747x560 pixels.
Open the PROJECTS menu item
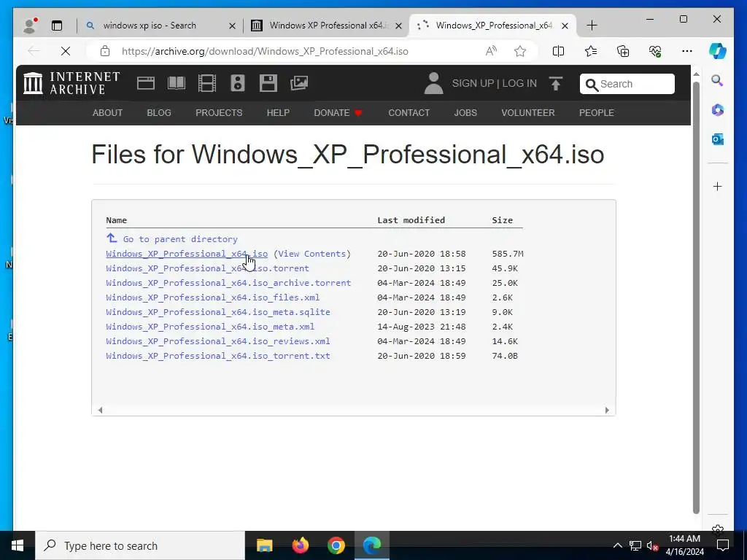tap(219, 113)
